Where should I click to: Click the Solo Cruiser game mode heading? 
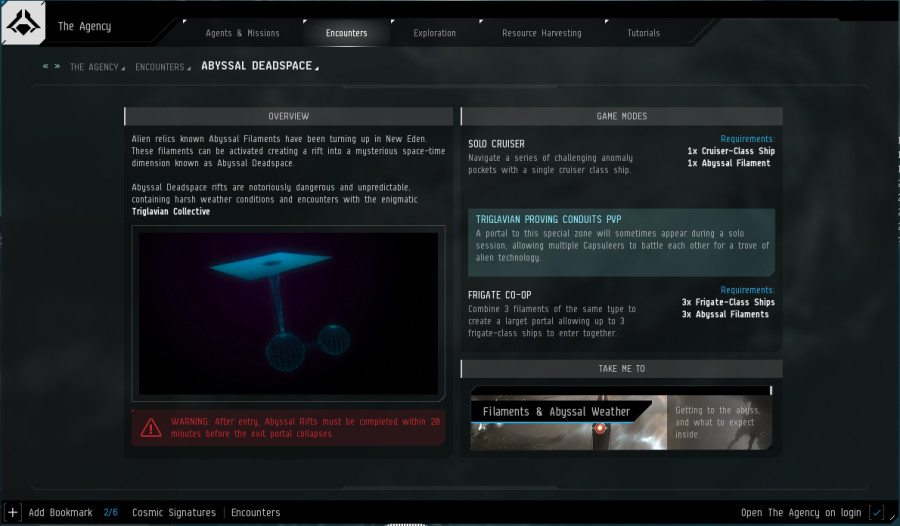pyautogui.click(x=496, y=144)
